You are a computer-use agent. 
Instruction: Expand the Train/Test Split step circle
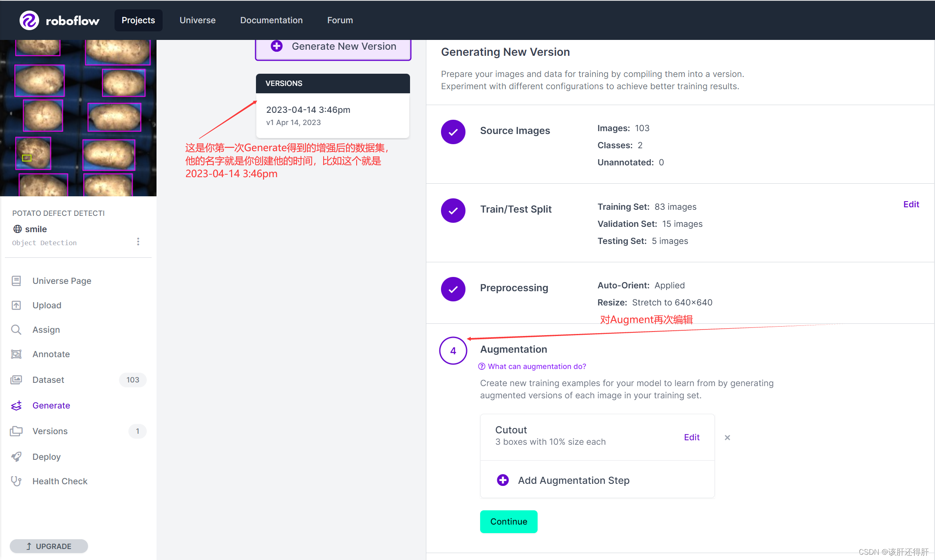[x=453, y=211]
